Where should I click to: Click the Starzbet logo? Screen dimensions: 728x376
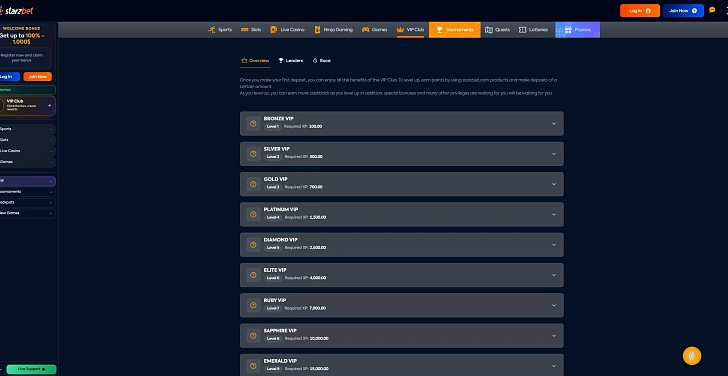click(17, 11)
